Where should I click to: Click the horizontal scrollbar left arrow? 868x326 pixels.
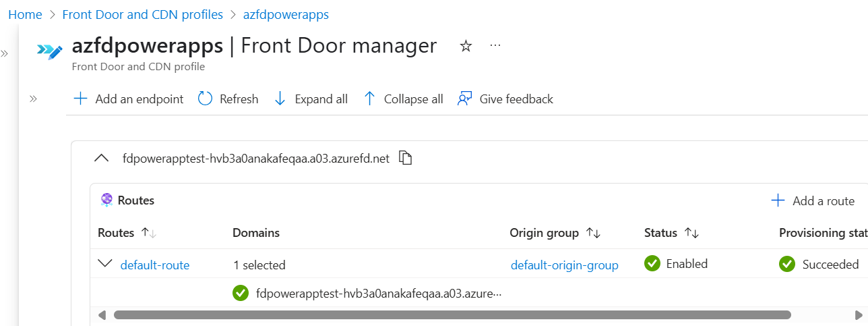pos(102,315)
